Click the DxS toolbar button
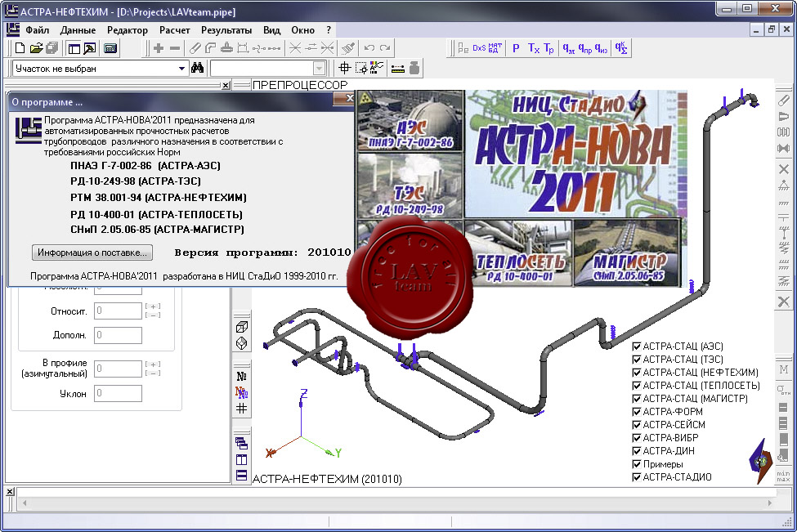This screenshot has height=532, width=797. point(479,48)
